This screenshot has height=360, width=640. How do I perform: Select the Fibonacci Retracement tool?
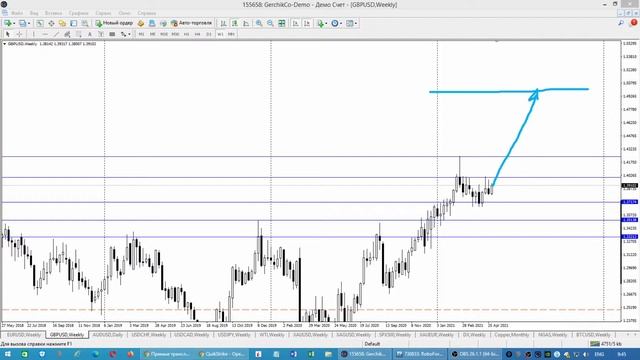tap(79, 34)
